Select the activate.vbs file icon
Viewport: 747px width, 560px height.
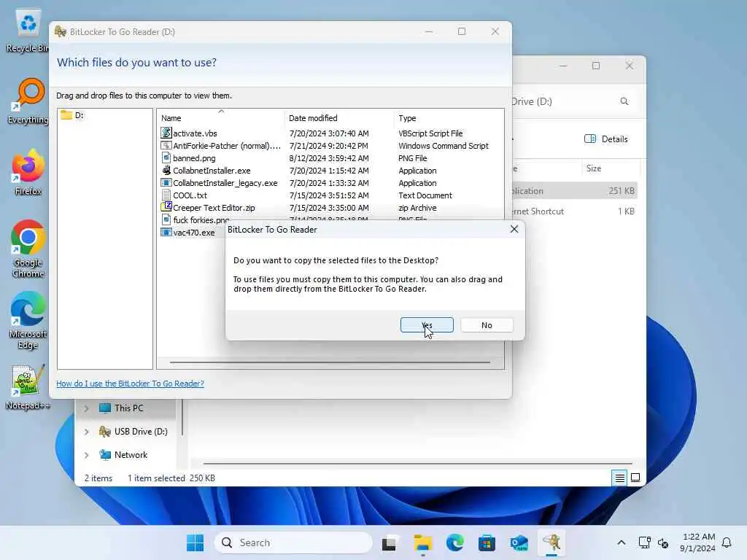[x=166, y=133]
